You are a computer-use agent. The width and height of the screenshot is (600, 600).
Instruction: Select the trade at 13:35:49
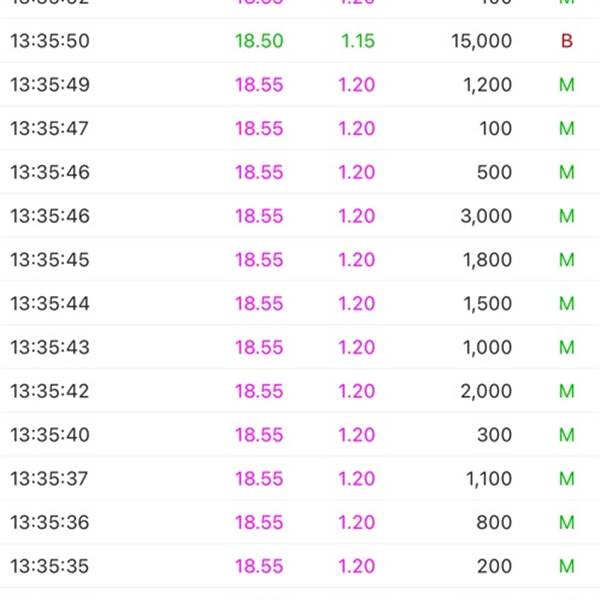50,85
